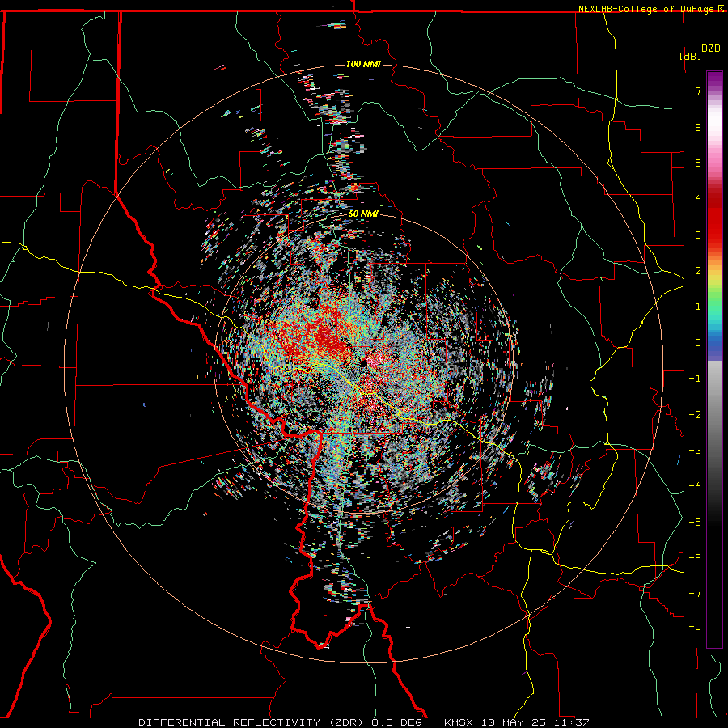Click the -3 value on the color scale
This screenshot has height=728, width=728.
(x=695, y=451)
